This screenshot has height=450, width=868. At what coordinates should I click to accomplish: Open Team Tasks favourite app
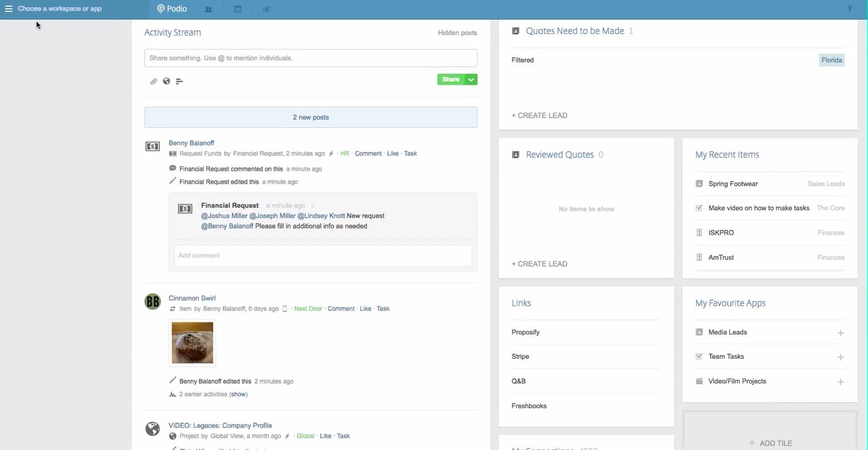pos(726,357)
